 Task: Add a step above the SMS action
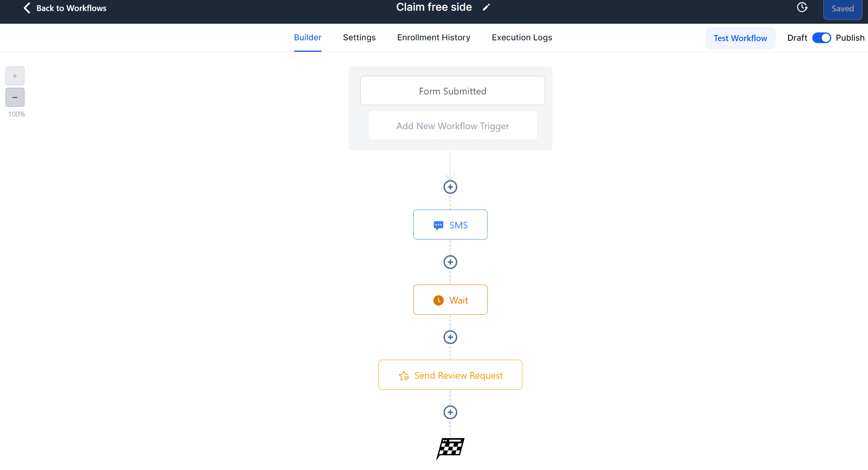pos(450,187)
